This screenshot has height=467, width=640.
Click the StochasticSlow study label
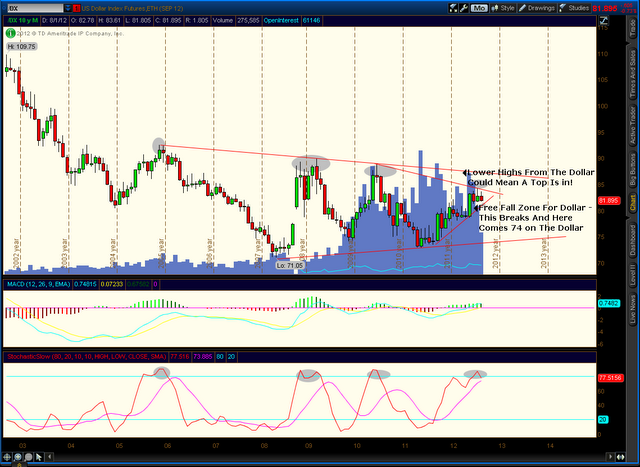(87, 357)
